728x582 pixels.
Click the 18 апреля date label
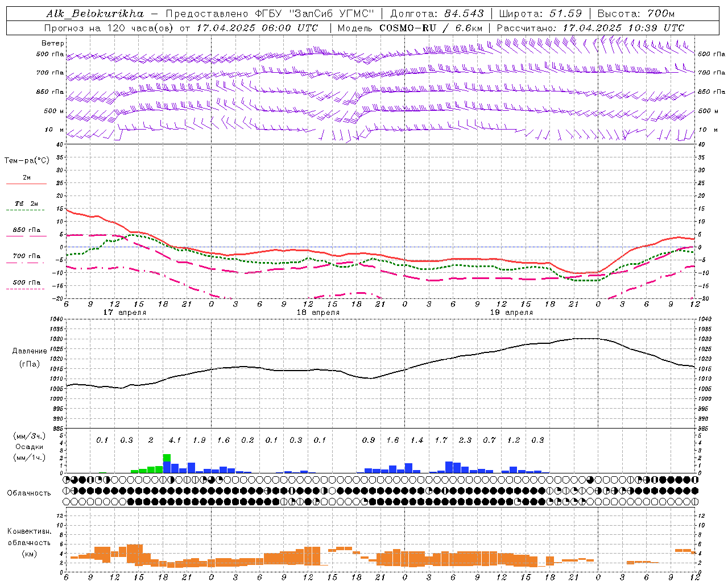[318, 313]
